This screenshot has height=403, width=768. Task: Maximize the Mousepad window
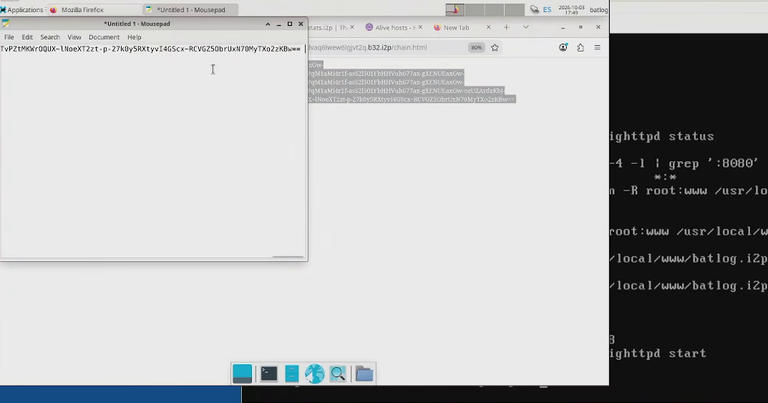(x=289, y=24)
